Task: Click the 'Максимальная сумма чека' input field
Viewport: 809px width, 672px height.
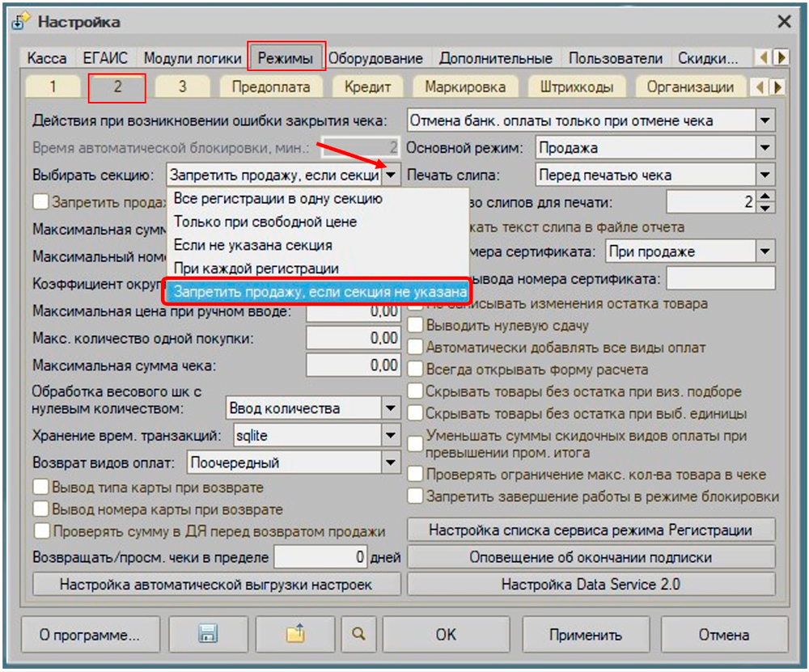Action: 354,366
